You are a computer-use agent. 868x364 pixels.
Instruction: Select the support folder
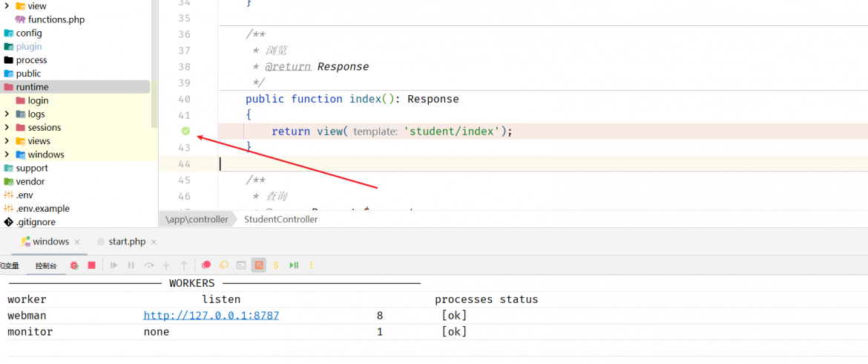tap(32, 168)
